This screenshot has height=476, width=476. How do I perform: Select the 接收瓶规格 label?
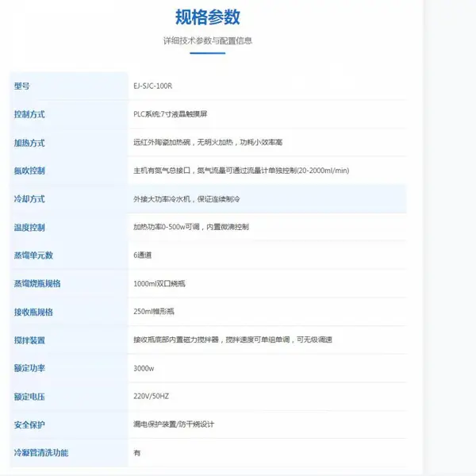click(x=33, y=312)
